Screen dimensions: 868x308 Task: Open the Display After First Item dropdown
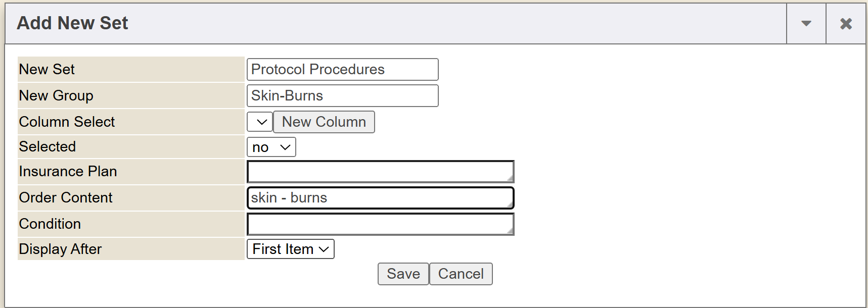pyautogui.click(x=290, y=249)
